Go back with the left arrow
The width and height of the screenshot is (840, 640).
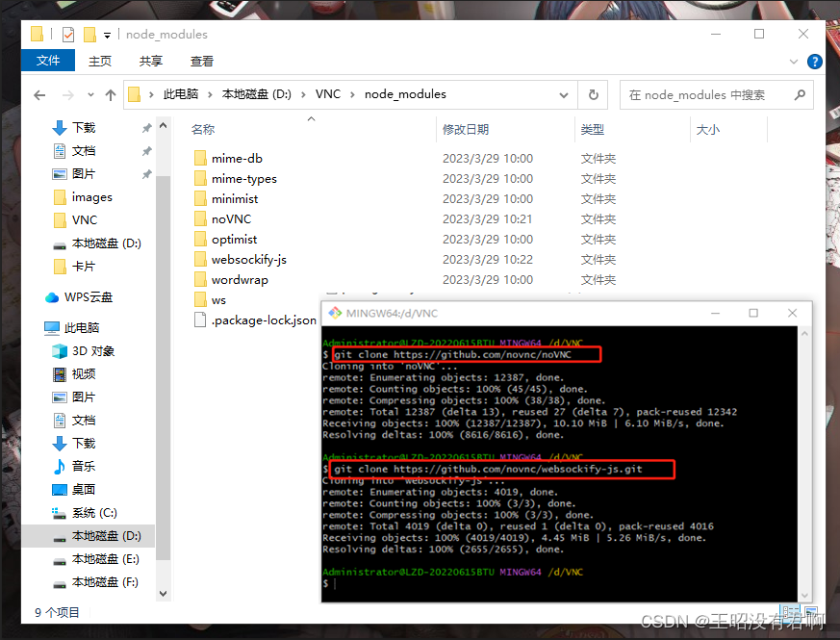tap(39, 95)
